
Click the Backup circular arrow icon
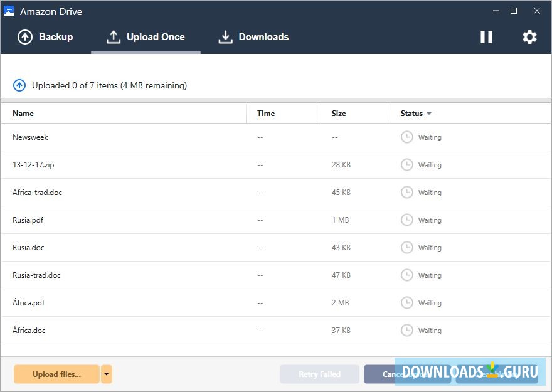click(25, 37)
